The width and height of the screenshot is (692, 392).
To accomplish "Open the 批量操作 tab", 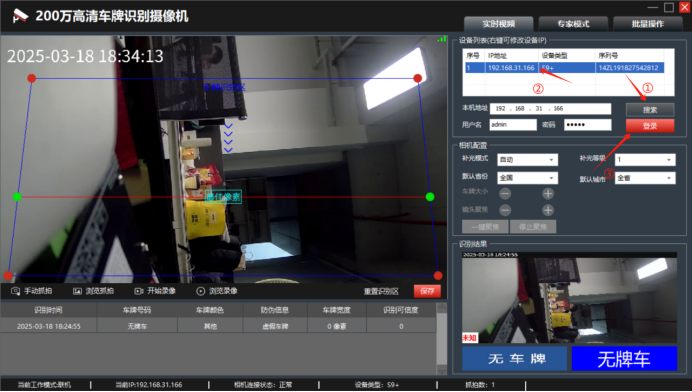I will point(647,24).
